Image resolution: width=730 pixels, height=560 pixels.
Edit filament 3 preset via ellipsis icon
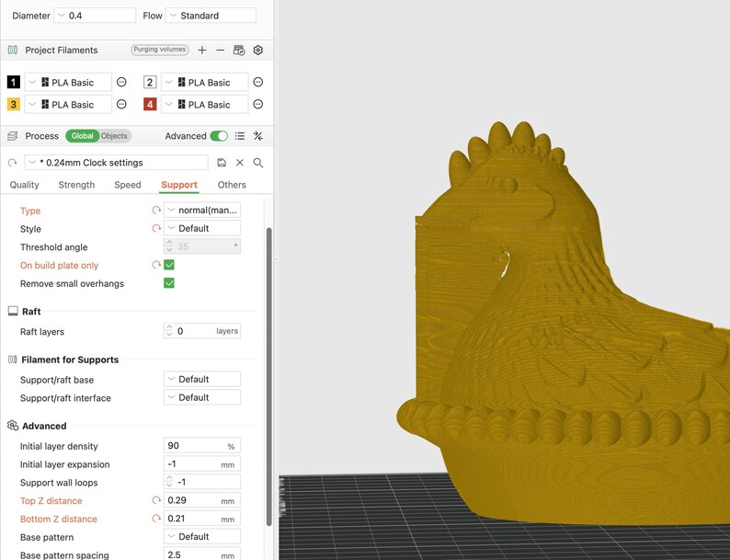pos(121,104)
